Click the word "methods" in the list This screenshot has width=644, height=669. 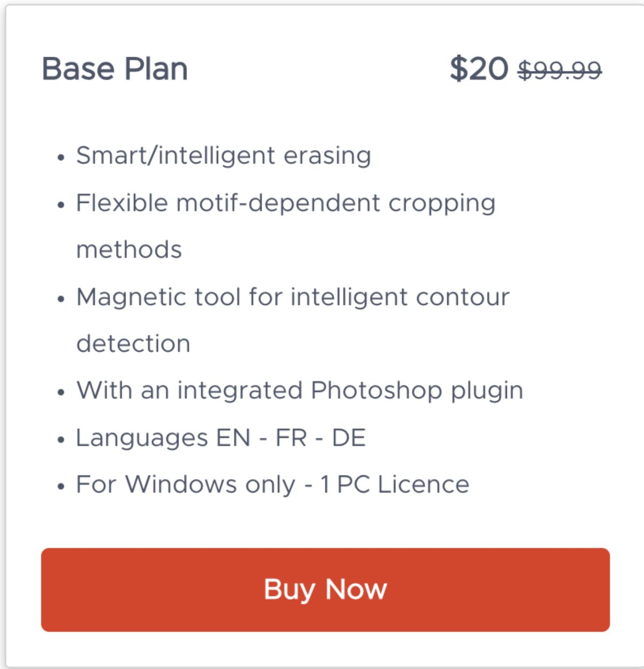pos(129,250)
